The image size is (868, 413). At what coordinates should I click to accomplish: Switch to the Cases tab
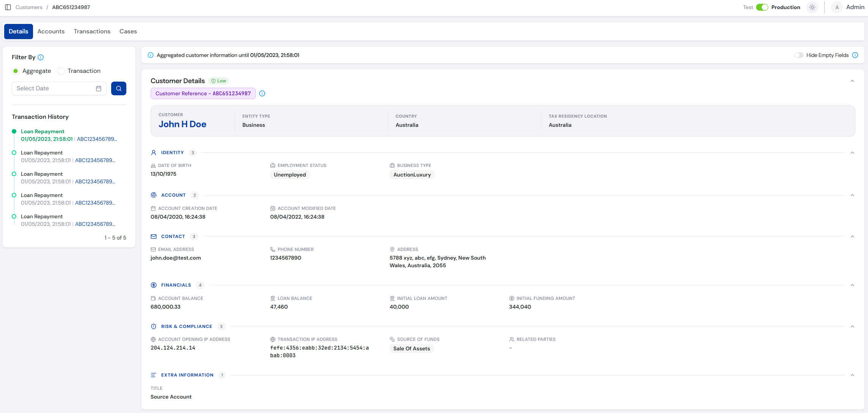(x=128, y=32)
